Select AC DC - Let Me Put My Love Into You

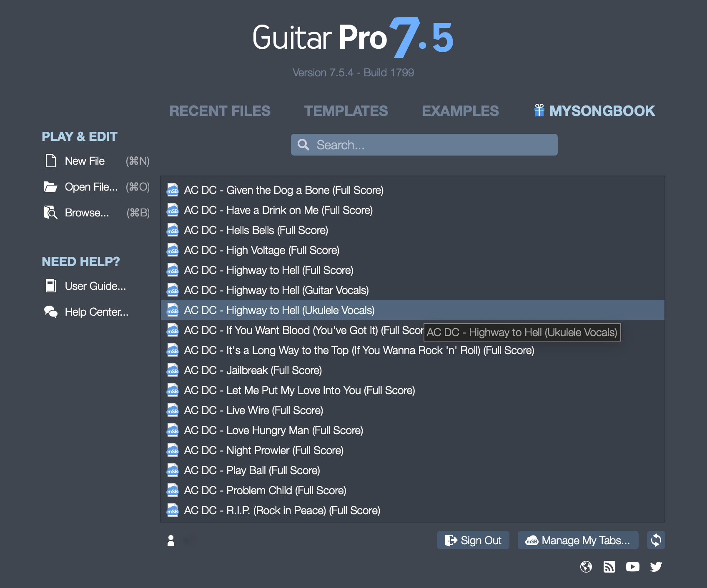point(413,390)
